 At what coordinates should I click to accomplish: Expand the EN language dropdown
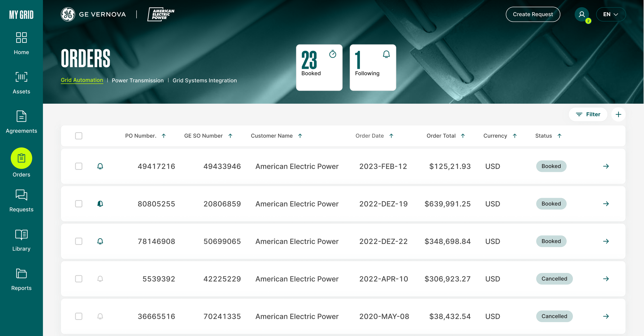coord(611,14)
